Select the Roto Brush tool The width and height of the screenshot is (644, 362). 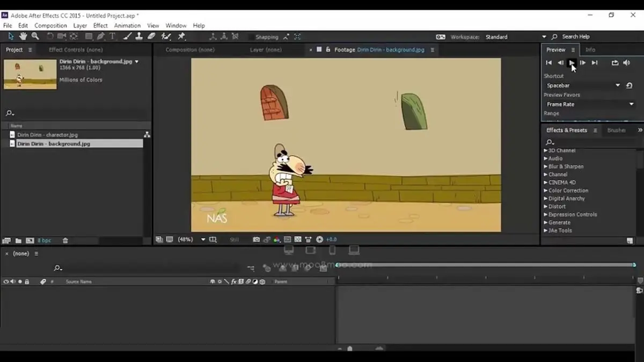[166, 37]
